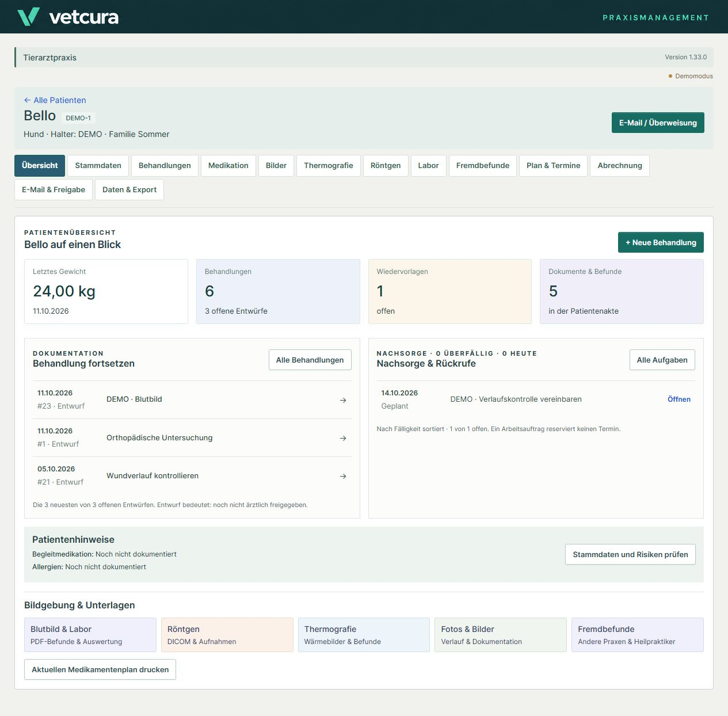Open the Röntgen DICOM & Aufnahmen tile
The image size is (728, 716).
[227, 635]
